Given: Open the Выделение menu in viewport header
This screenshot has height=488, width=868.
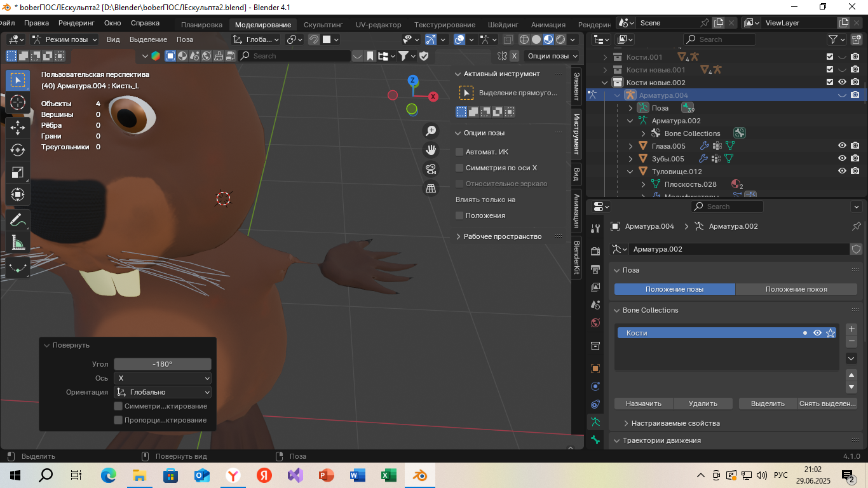Looking at the screenshot, I should pos(148,39).
